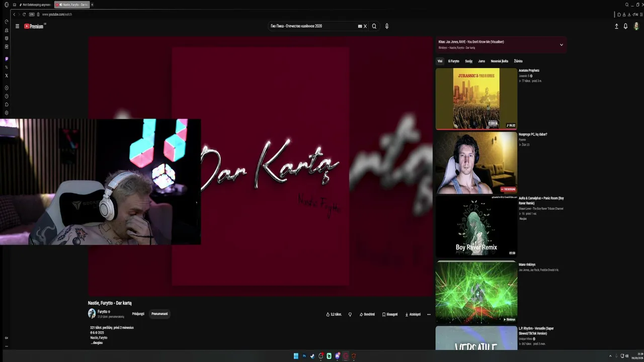The width and height of the screenshot is (644, 362).
Task: Click the Dar kartą video player
Action: (260, 166)
